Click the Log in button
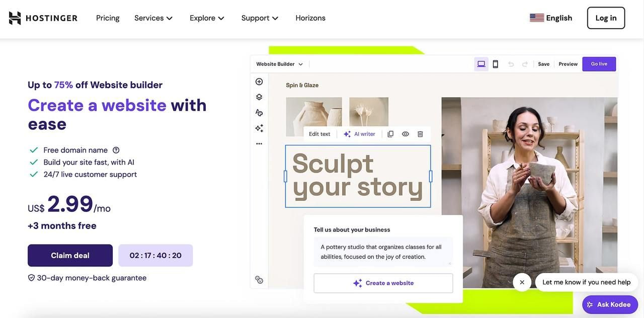Screen dimensions: 644x318 coord(606,18)
